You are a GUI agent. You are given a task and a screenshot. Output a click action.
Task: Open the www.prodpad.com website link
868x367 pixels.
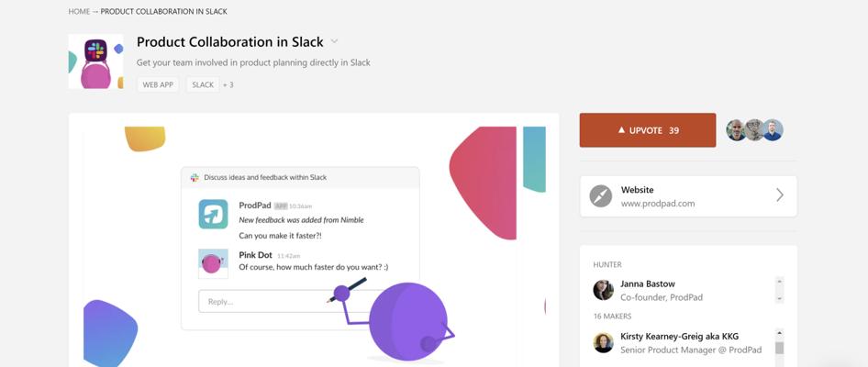[x=658, y=203]
